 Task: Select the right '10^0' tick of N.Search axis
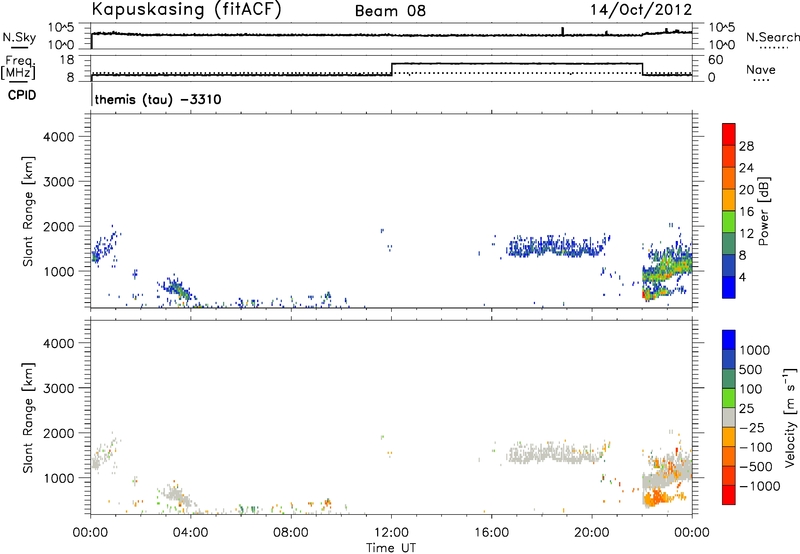pos(721,45)
